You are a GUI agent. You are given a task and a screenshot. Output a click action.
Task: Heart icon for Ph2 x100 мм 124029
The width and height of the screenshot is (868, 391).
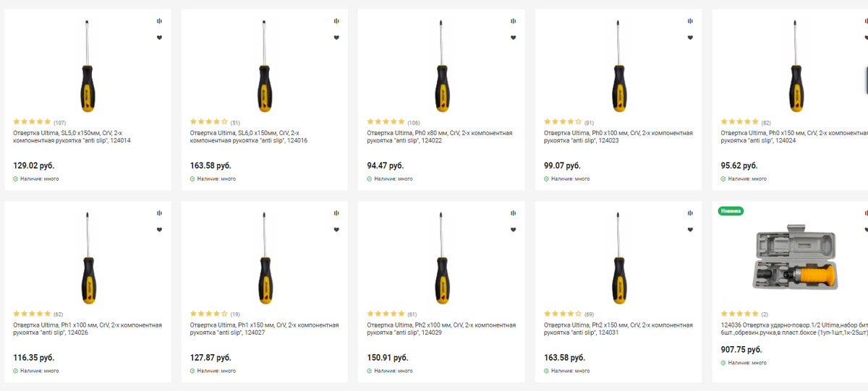pos(513,230)
